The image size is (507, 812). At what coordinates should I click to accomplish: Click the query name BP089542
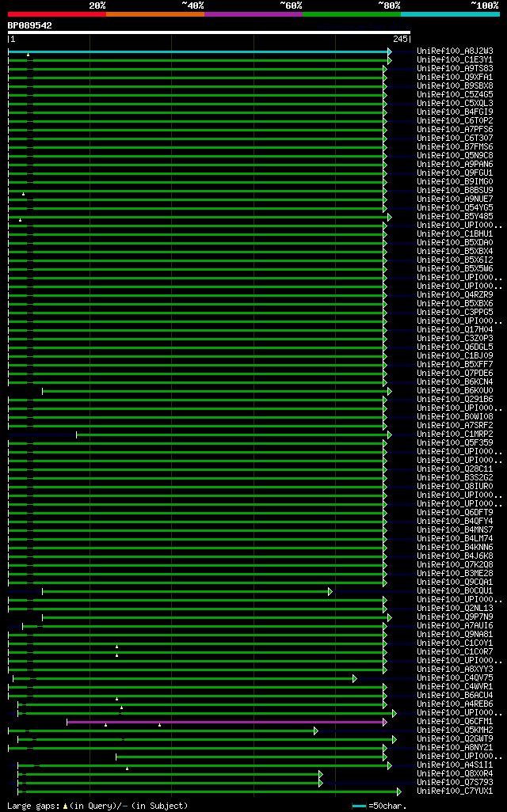(x=29, y=25)
